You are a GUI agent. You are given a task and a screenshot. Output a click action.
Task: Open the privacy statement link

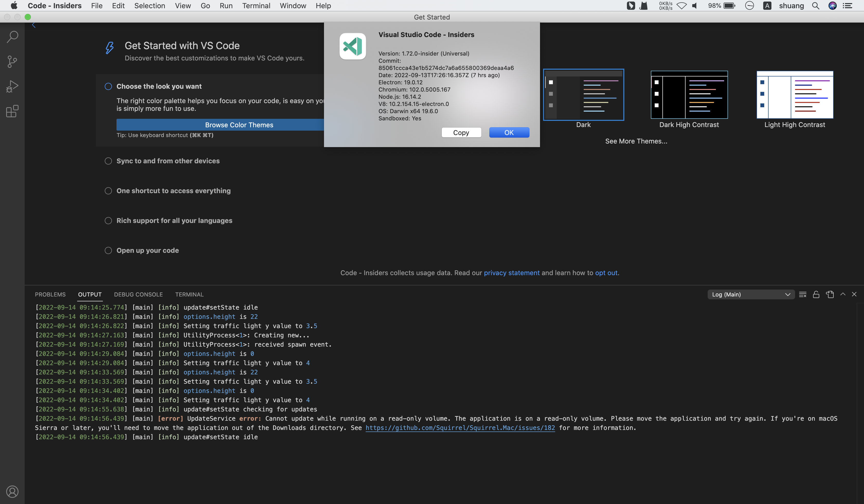pos(511,273)
